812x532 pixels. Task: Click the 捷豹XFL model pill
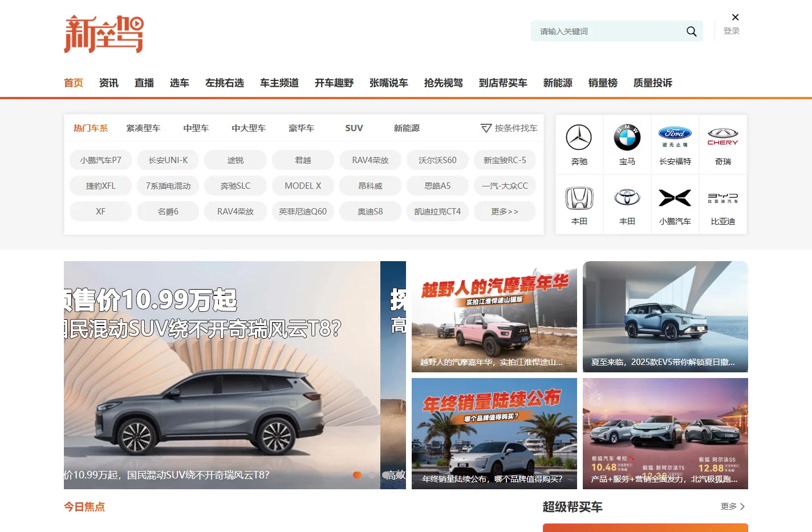tap(100, 186)
